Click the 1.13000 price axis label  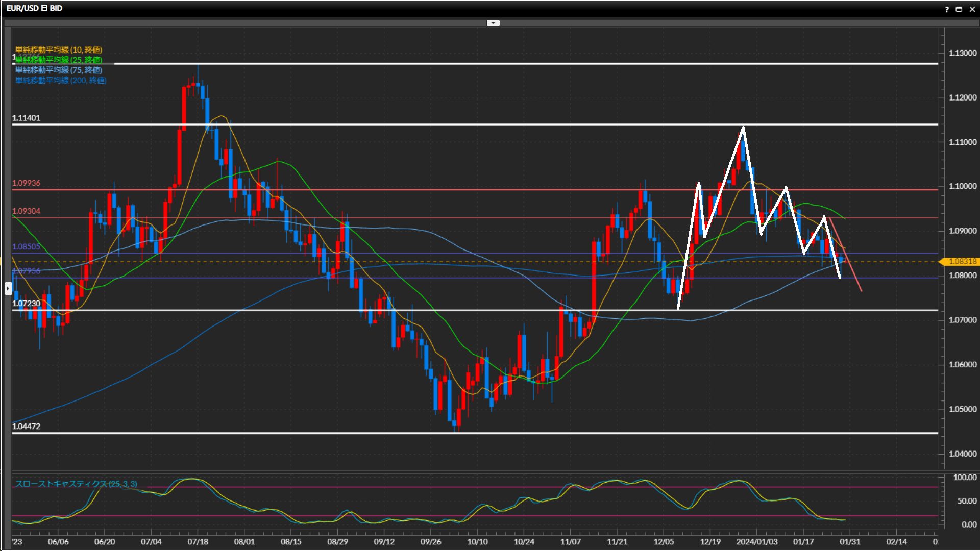tap(962, 53)
